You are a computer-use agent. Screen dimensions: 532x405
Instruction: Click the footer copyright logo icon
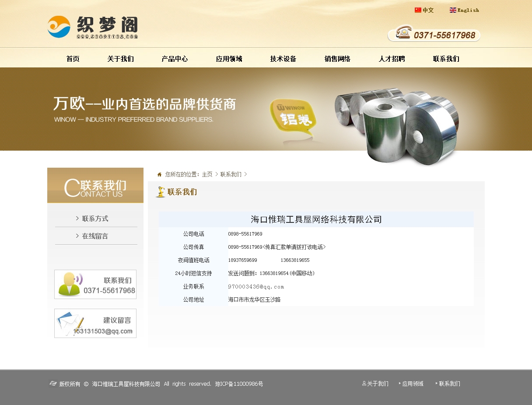click(x=53, y=384)
